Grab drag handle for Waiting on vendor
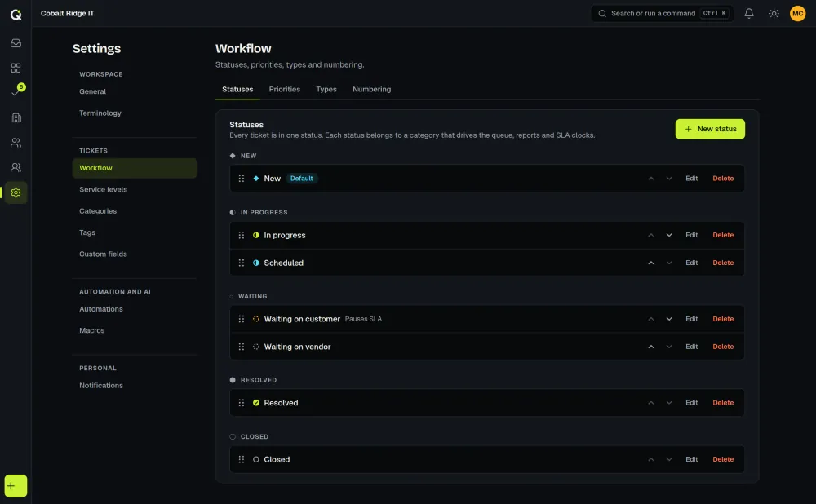 (242, 347)
